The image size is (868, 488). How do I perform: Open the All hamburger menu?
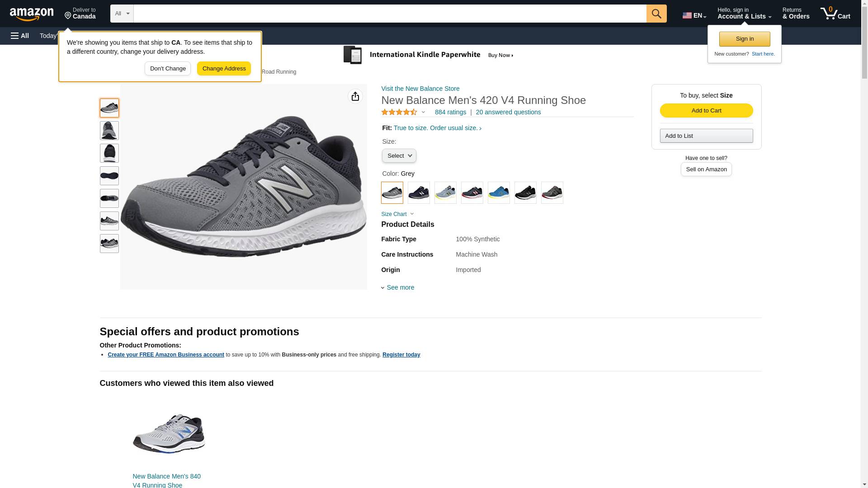coord(20,36)
